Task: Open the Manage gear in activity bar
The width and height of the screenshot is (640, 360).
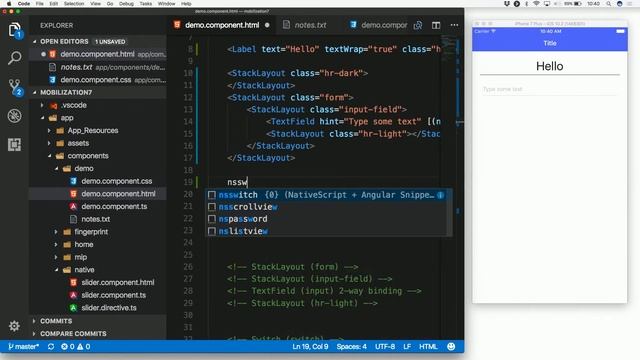Action: click(14, 326)
